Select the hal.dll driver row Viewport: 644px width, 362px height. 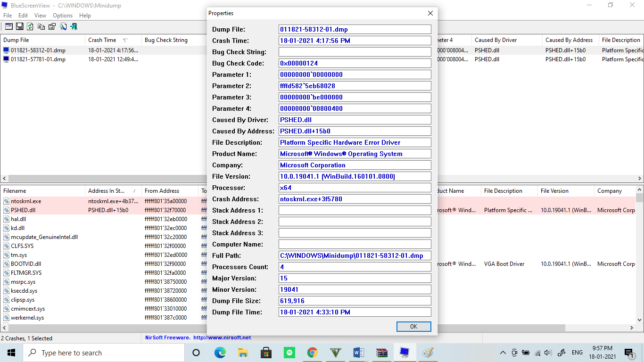pyautogui.click(x=18, y=219)
